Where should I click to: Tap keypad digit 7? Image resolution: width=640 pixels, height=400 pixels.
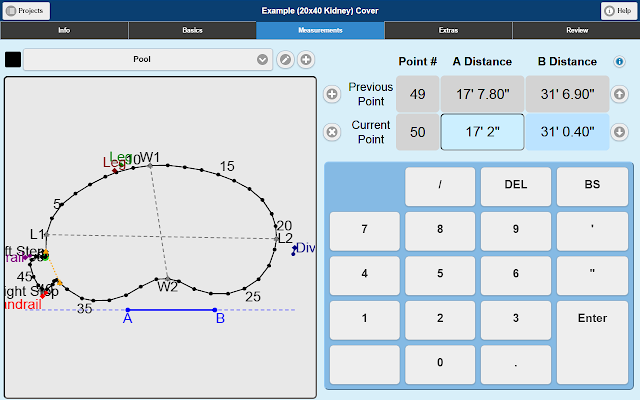(364, 231)
